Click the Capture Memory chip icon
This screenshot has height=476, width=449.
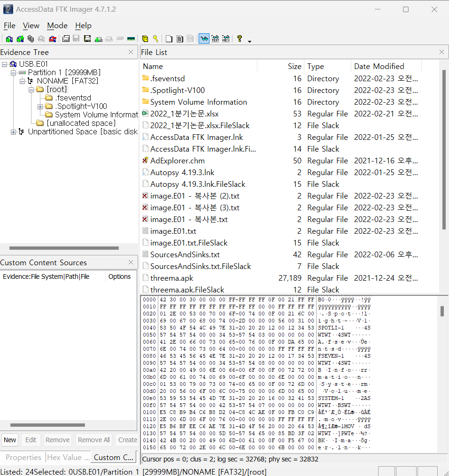point(131,38)
